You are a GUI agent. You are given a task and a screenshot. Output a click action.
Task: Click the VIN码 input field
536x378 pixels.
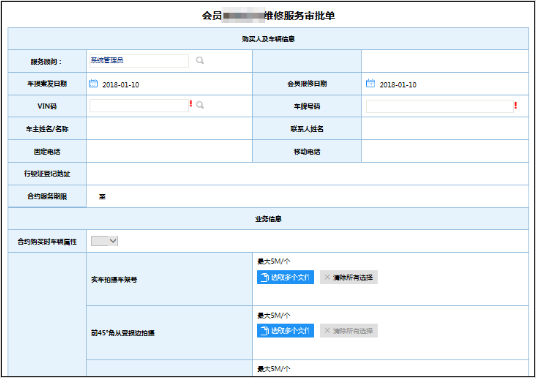pyautogui.click(x=139, y=105)
